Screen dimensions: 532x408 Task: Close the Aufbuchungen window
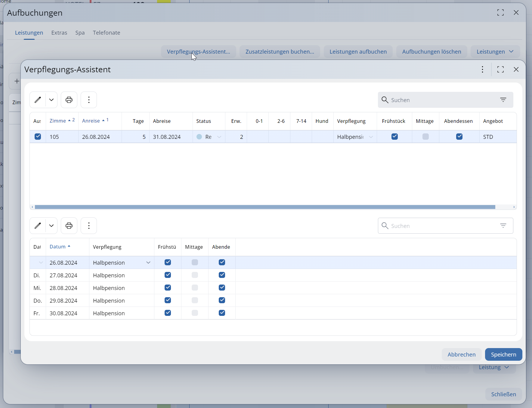click(x=516, y=12)
